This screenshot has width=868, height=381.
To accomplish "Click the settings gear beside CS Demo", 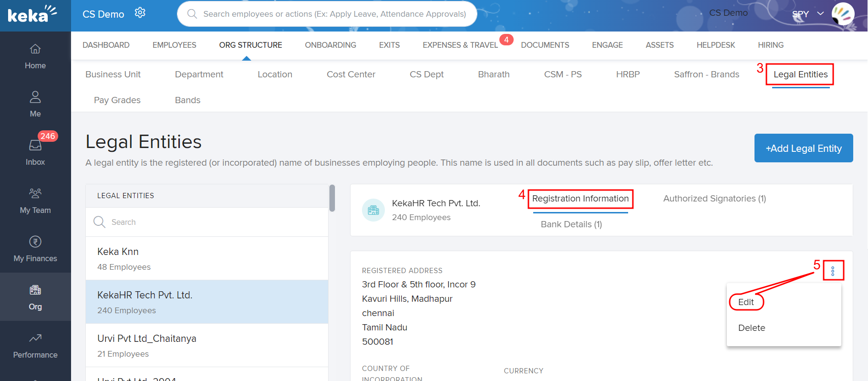I will point(140,13).
